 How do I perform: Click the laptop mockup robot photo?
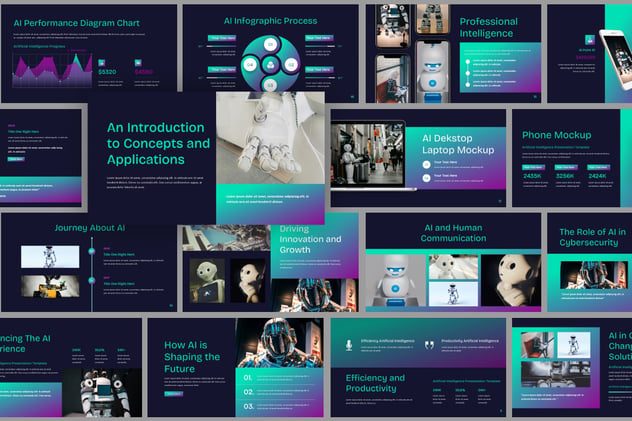(x=368, y=156)
